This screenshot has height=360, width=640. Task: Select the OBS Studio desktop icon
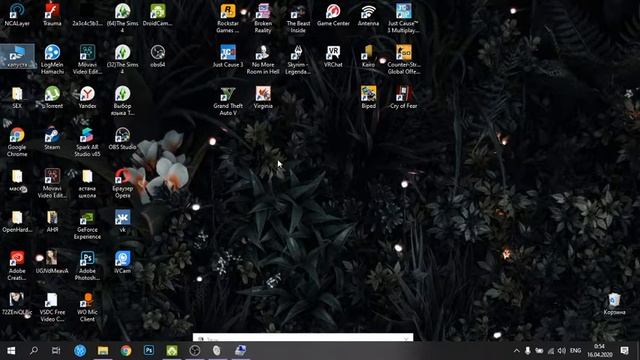[122, 139]
